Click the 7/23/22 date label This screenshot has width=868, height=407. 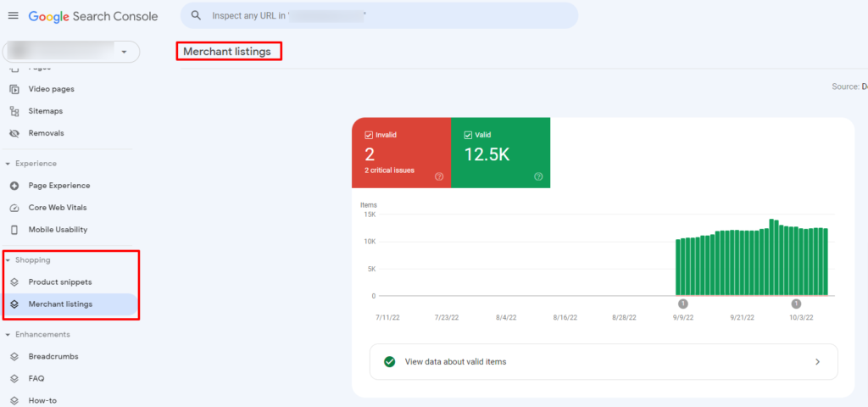(x=447, y=318)
